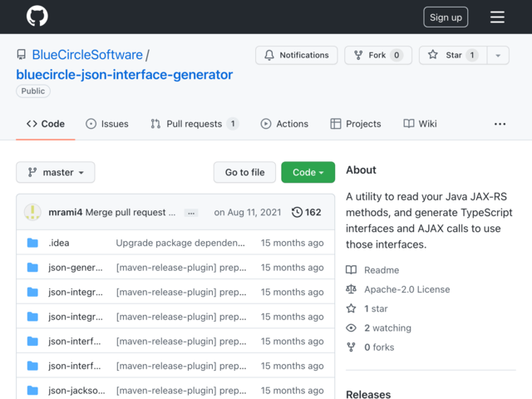Image resolution: width=532 pixels, height=399 pixels.
Task: Expand the green Code dropdown
Action: pos(308,172)
